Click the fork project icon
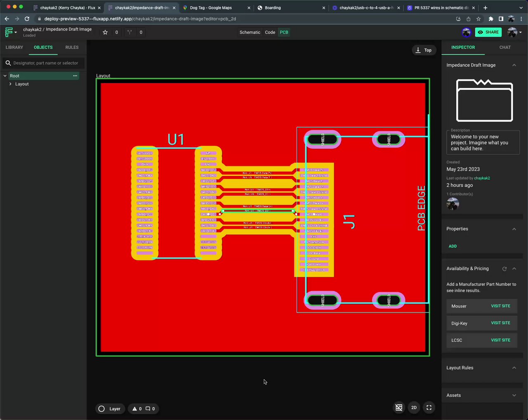Image resolution: width=528 pixels, height=420 pixels. pos(130,32)
